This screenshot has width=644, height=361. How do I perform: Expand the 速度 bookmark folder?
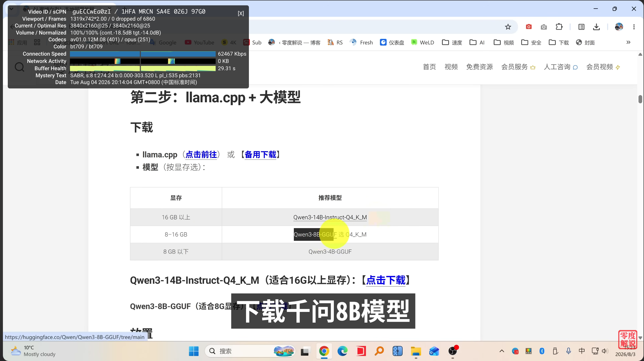tap(452, 43)
